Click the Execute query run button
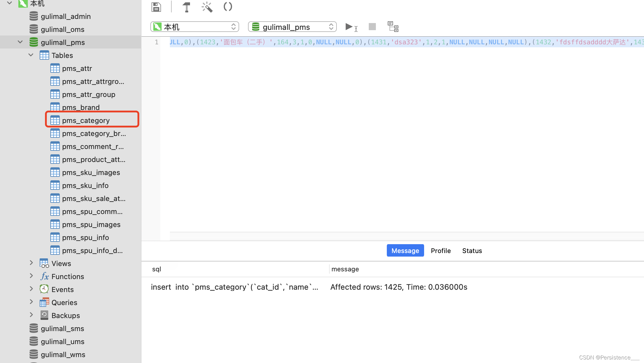This screenshot has width=644, height=363. point(350,27)
